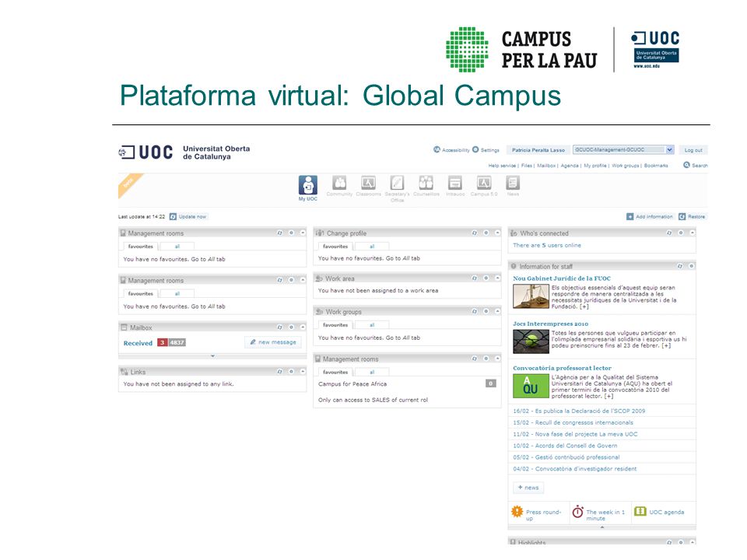This screenshot has height=560, width=747.
Task: Open the Secretary's Office icon
Action: click(x=398, y=183)
